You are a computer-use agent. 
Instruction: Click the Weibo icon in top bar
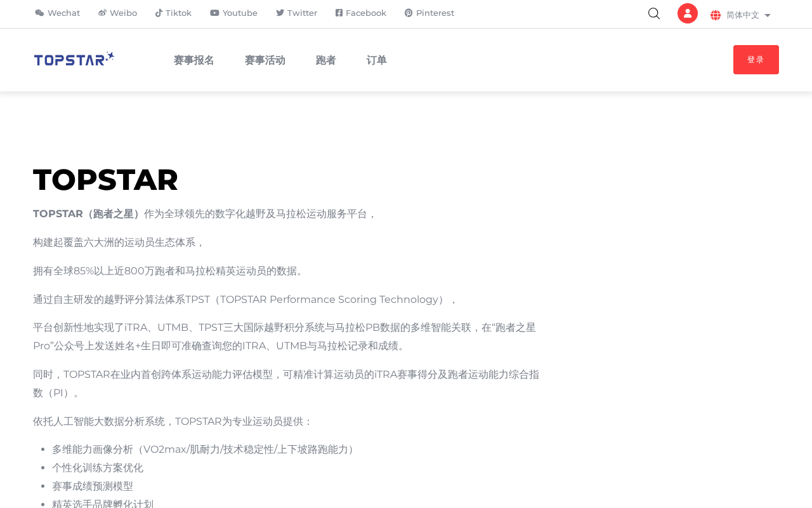click(102, 13)
